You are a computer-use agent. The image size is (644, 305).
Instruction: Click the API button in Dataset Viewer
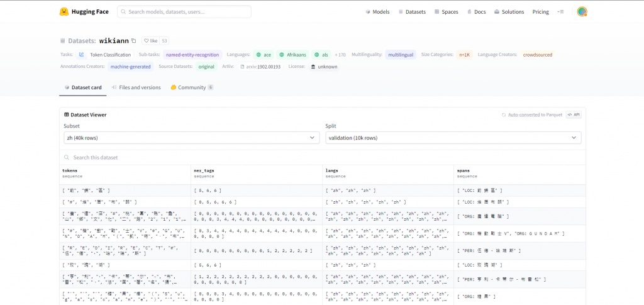[x=574, y=115]
